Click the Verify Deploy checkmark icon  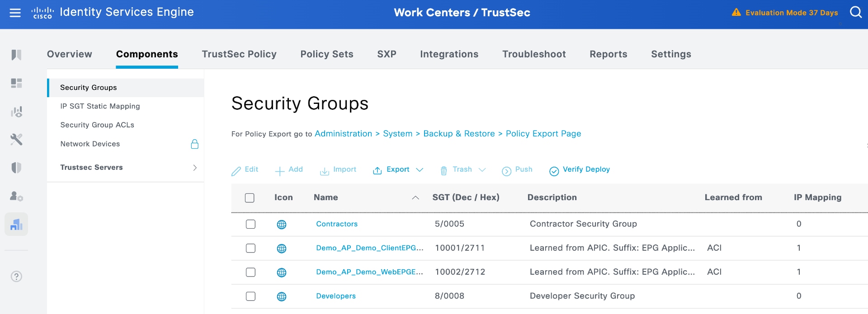pos(554,171)
